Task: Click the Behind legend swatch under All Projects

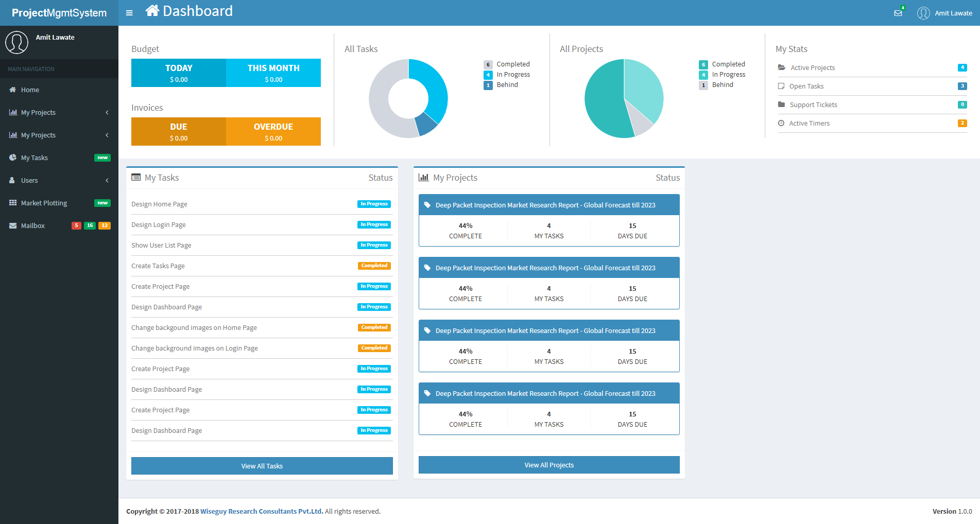Action: (x=703, y=85)
